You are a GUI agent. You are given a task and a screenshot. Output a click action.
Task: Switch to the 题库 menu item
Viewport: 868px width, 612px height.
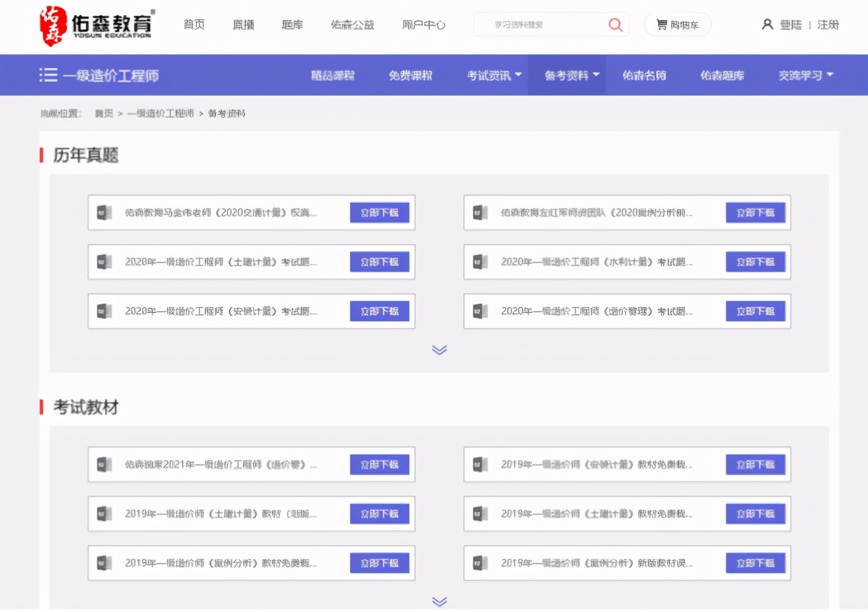click(292, 24)
